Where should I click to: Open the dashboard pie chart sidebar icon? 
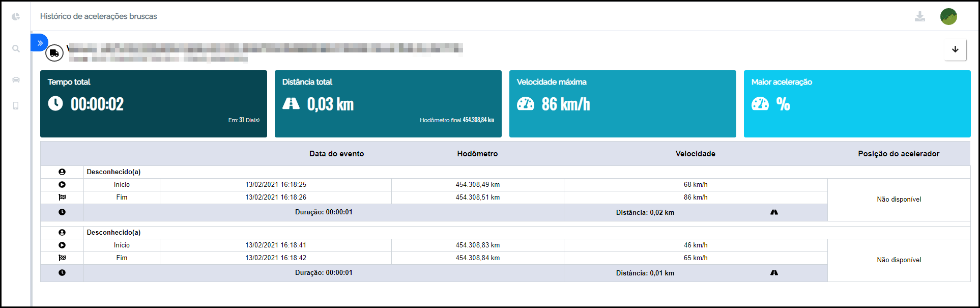[x=16, y=16]
